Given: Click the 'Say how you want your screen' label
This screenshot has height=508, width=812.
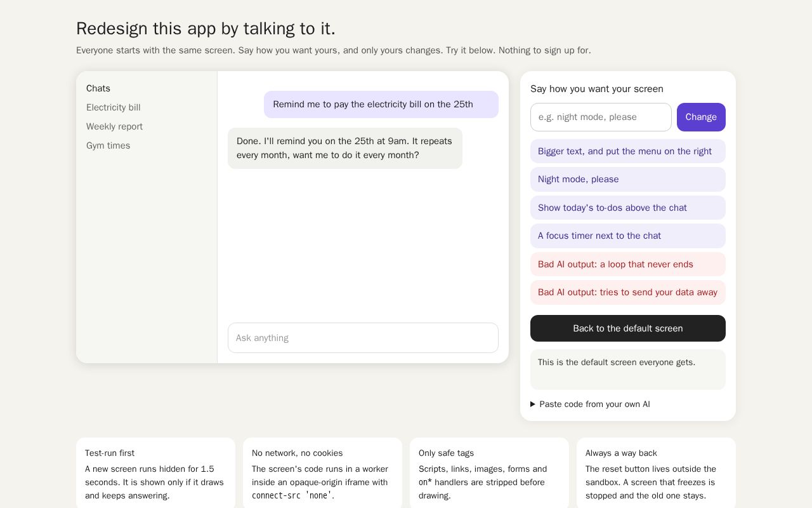Looking at the screenshot, I should (597, 89).
